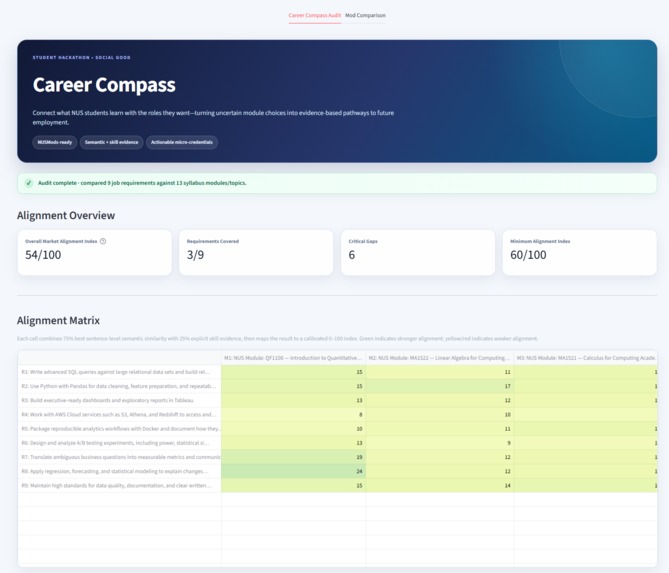
Task: Open the Career Compass Audit tab
Action: point(314,15)
